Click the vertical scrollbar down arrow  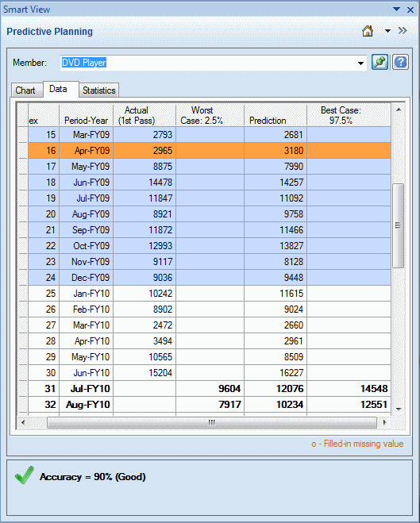click(x=399, y=409)
